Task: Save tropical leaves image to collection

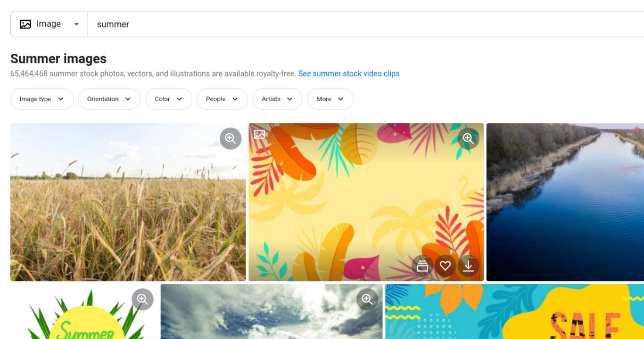Action: (422, 266)
